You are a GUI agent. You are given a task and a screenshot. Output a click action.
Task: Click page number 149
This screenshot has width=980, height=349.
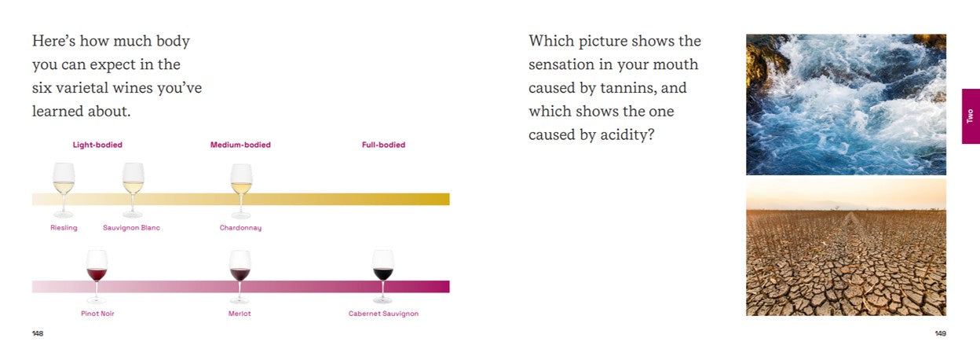tap(940, 334)
